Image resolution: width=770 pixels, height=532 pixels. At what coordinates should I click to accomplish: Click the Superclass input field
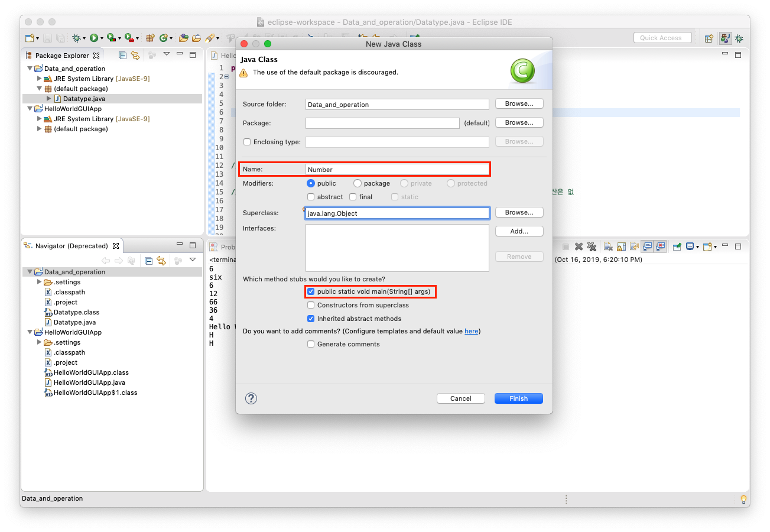pos(397,213)
